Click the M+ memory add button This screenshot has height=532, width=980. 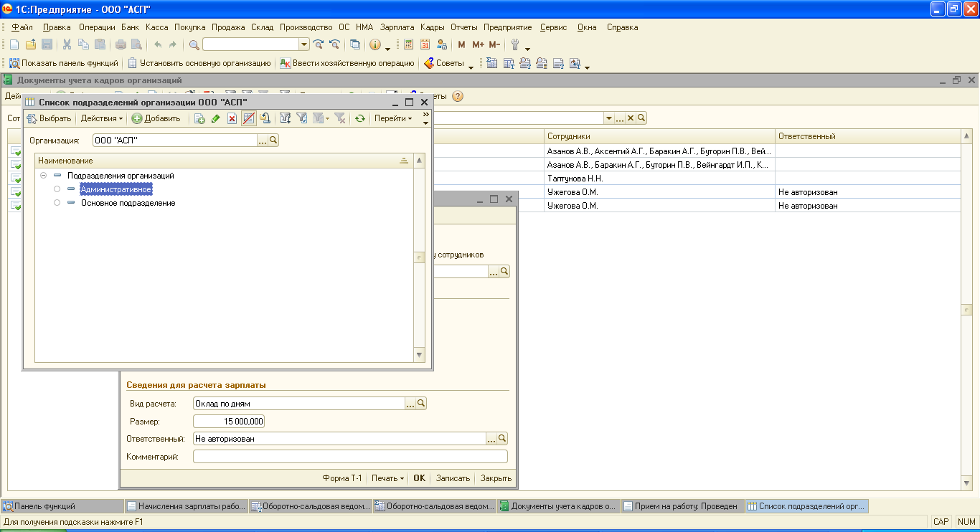click(x=479, y=44)
